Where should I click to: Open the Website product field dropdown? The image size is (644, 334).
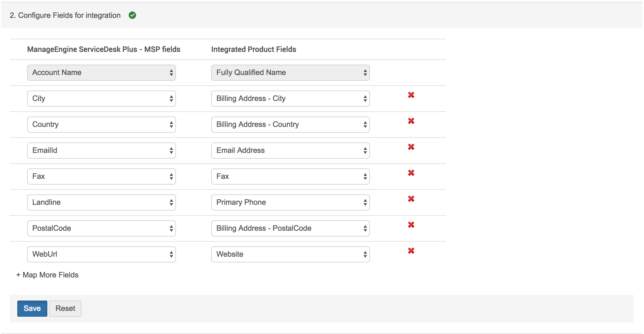coord(290,254)
